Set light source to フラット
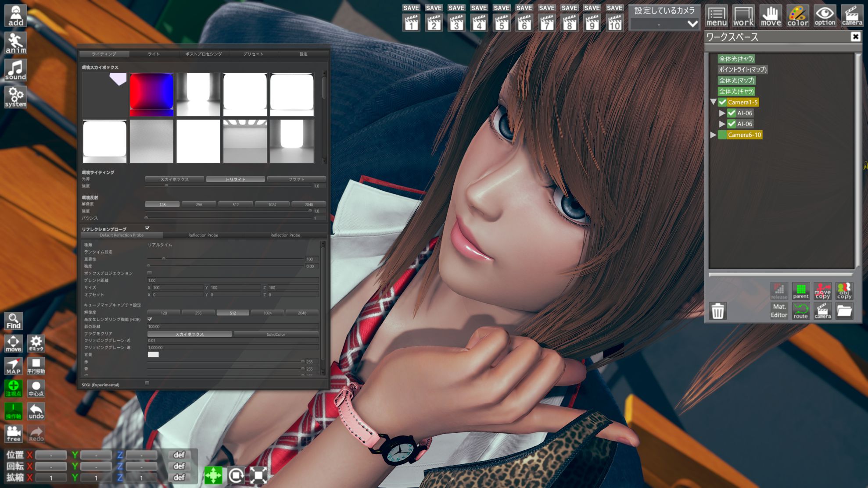This screenshot has height=488, width=868. tap(297, 179)
